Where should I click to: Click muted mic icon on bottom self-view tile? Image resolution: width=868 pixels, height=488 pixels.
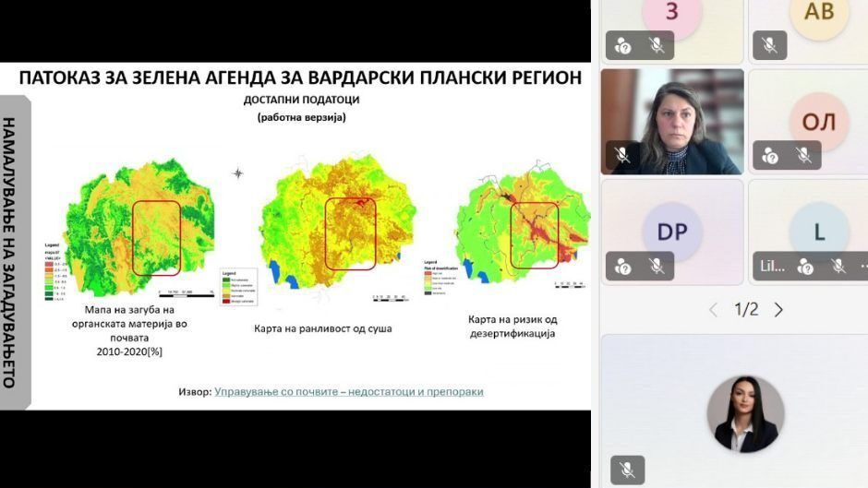(628, 470)
